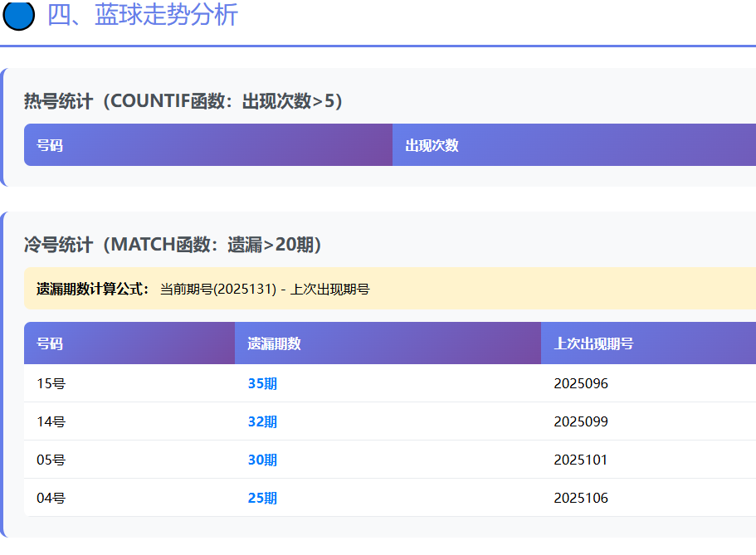Image resolution: width=756 pixels, height=555 pixels.
Task: Select the 蓝球走势分析 section heading
Action: click(143, 15)
